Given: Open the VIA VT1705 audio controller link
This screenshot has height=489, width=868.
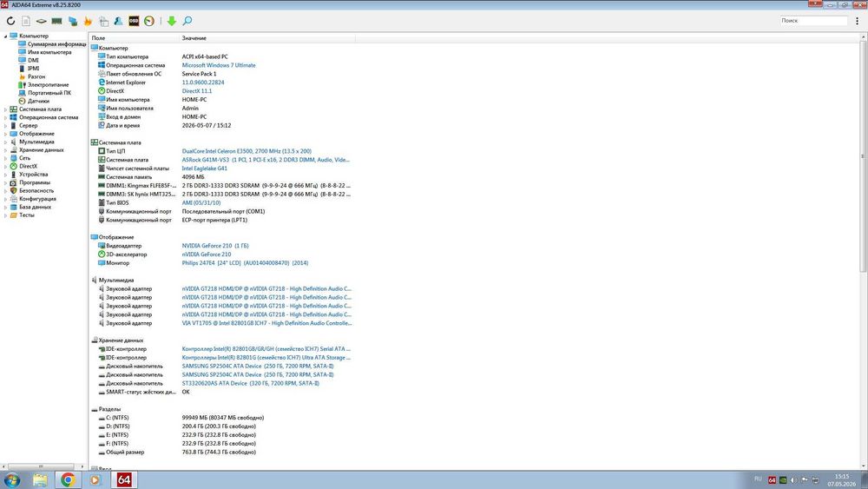Looking at the screenshot, I should point(266,323).
